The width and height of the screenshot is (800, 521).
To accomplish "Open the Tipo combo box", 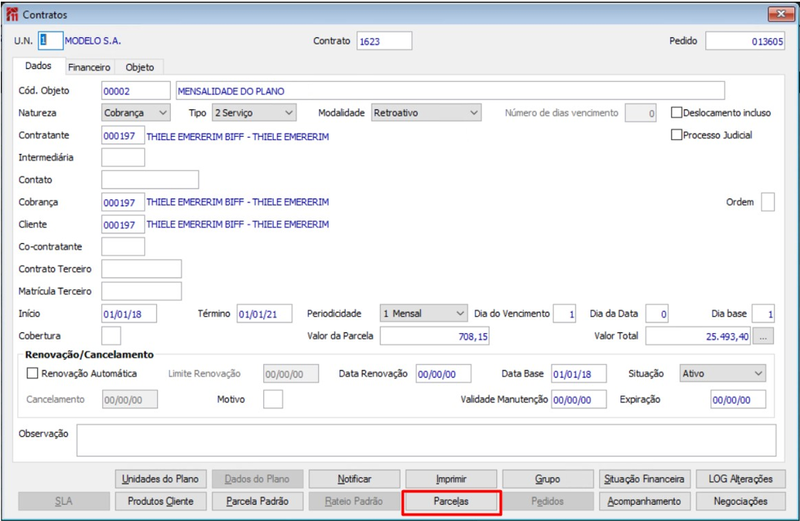I will coord(254,113).
